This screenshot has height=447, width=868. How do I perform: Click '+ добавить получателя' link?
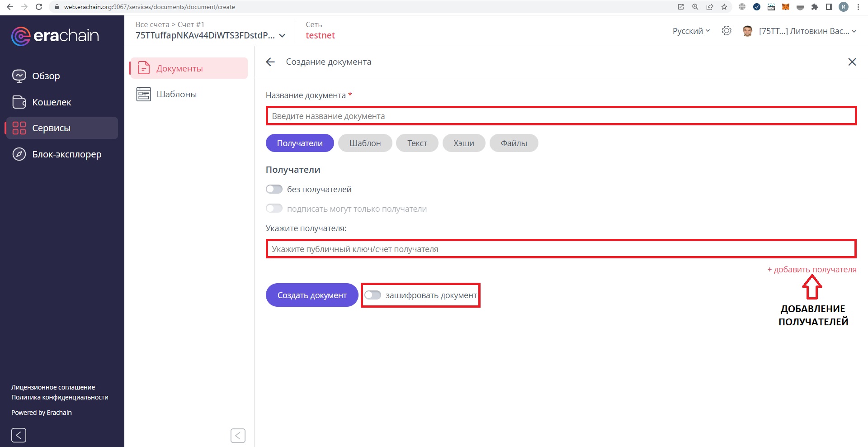(x=811, y=270)
